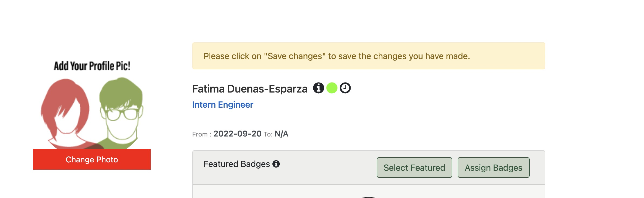
Task: Click the 'To:' date label
Action: (x=268, y=134)
